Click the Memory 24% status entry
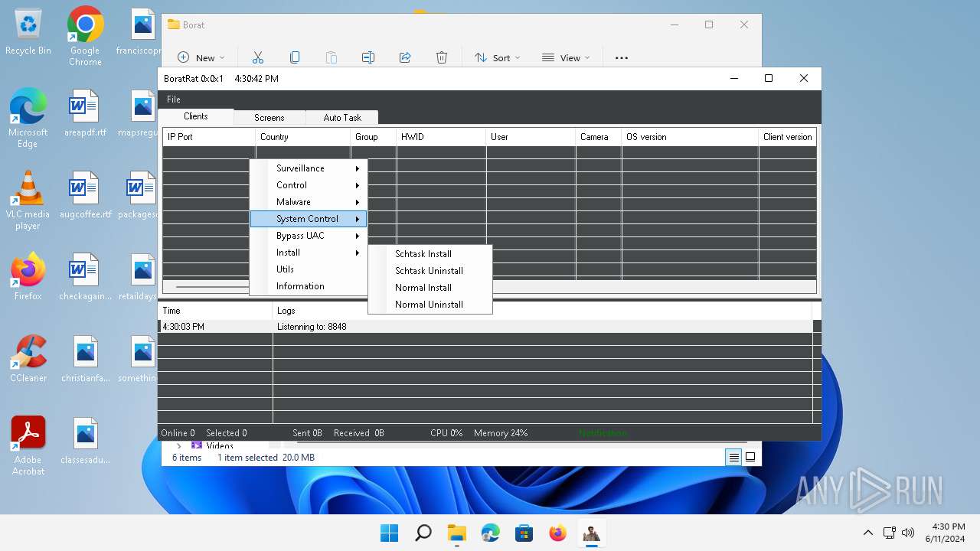Image resolution: width=980 pixels, height=551 pixels. click(x=501, y=433)
